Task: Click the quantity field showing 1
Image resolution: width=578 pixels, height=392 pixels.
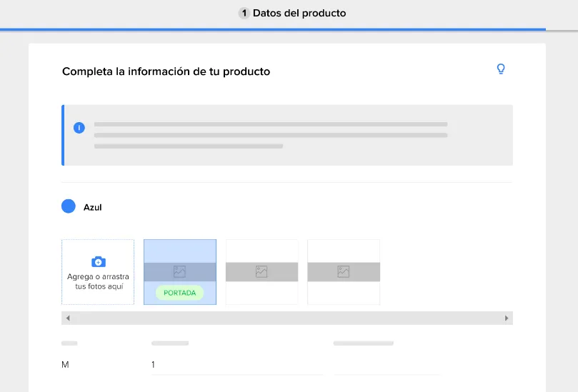Action: 236,365
